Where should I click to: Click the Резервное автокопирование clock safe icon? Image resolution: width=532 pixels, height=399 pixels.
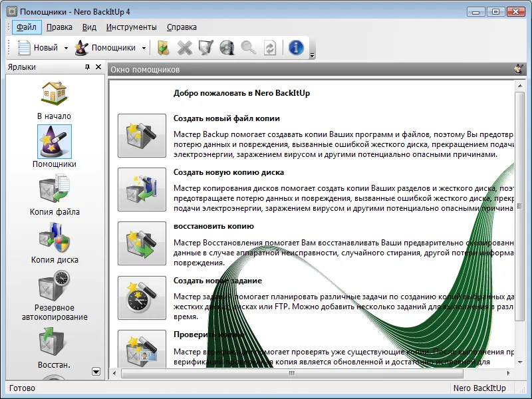pos(55,286)
